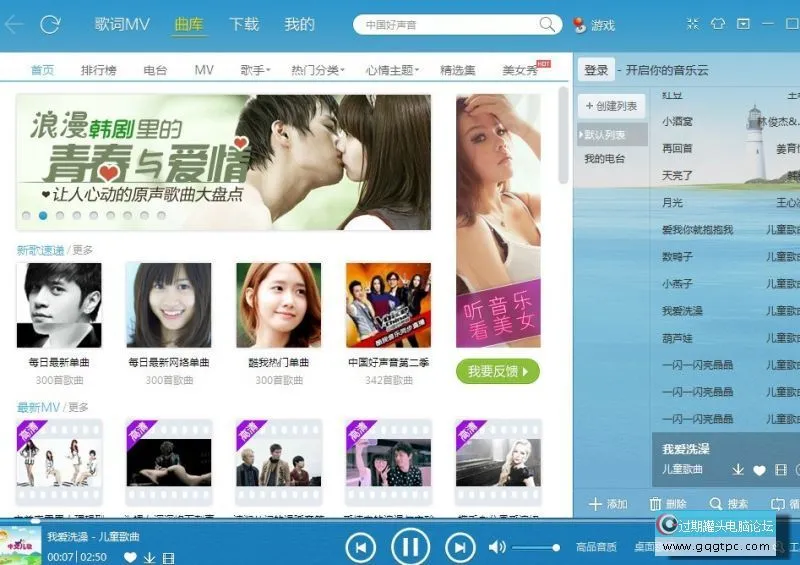
Task: Adjust the volume slider
Action: click(x=535, y=548)
